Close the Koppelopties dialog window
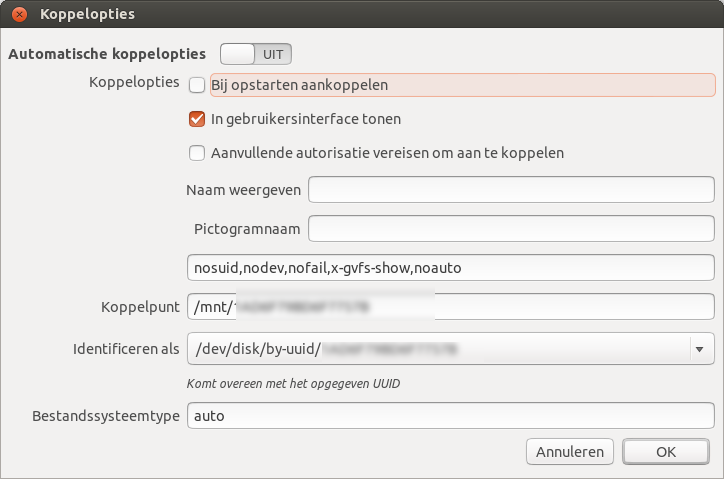The width and height of the screenshot is (724, 479). [x=19, y=14]
